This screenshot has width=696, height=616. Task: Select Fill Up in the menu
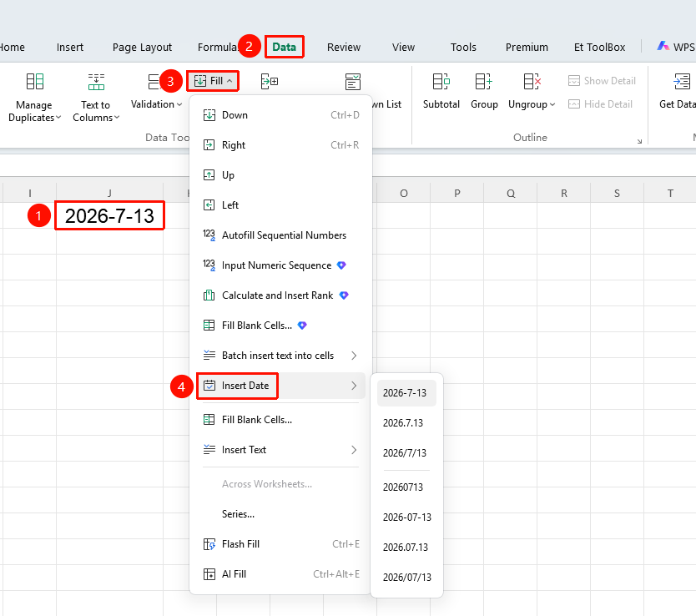pos(280,175)
